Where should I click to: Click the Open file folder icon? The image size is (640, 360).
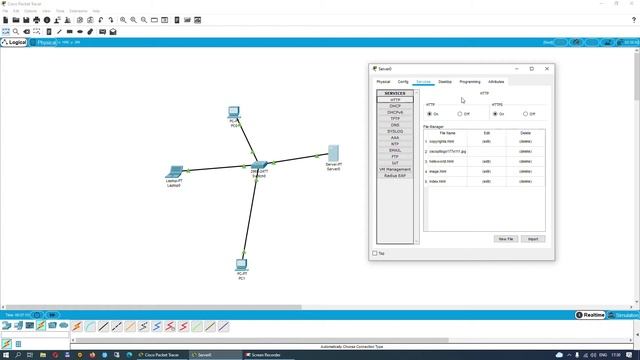tap(16, 20)
